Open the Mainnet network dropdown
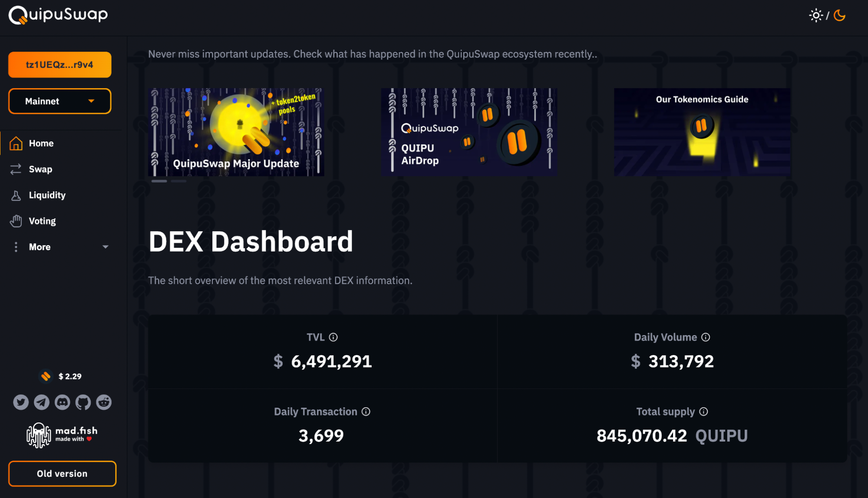 coord(60,101)
